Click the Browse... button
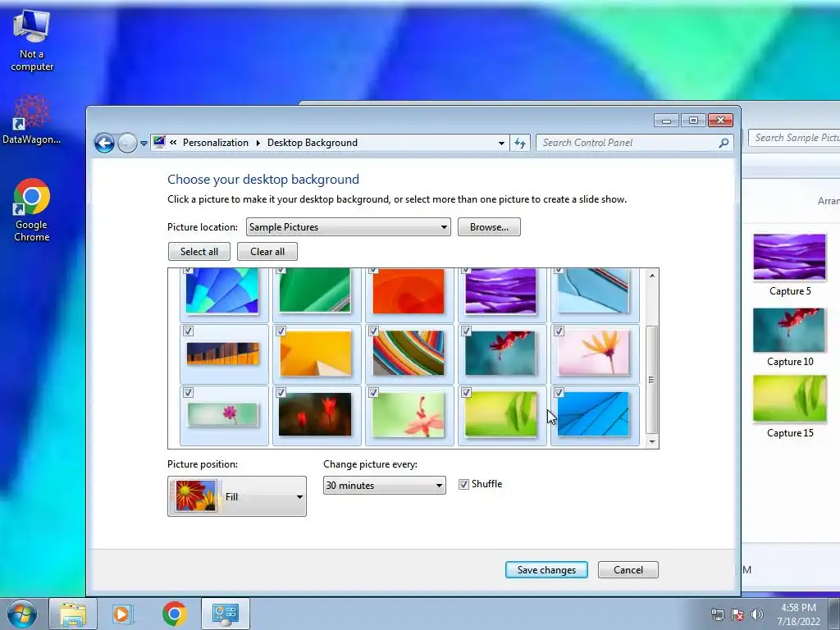 click(x=489, y=227)
